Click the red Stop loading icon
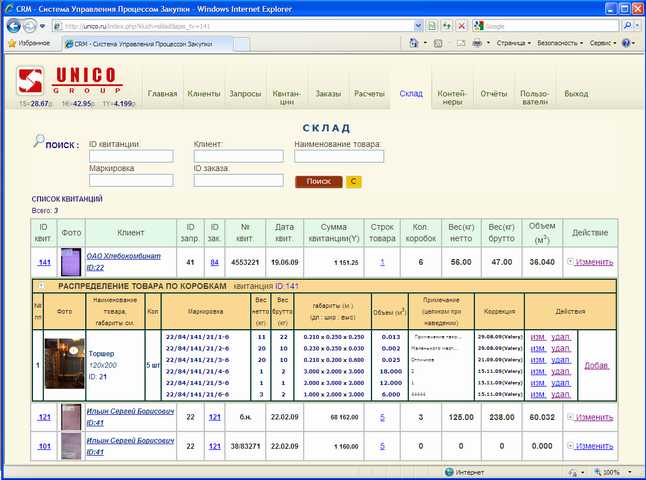646x480 pixels. 462,26
